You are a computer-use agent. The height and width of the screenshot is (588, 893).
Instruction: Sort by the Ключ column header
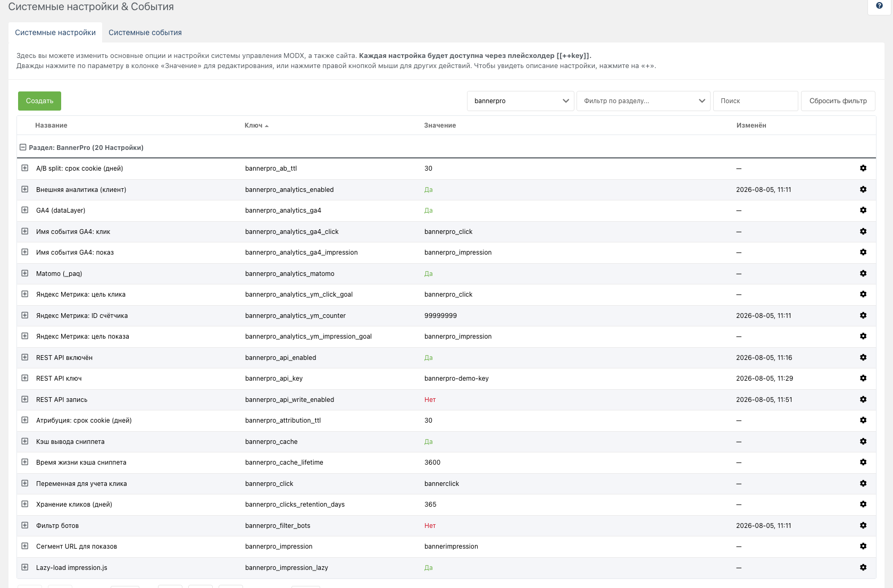254,125
